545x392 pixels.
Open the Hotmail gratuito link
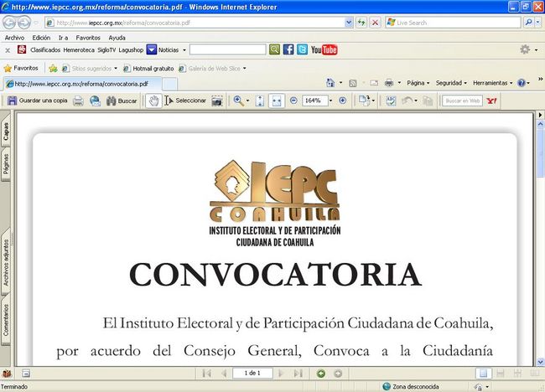tap(151, 68)
